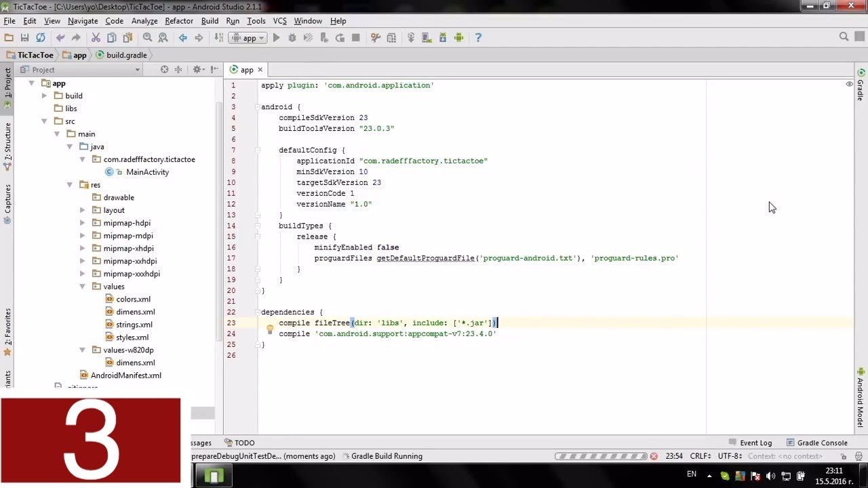Image resolution: width=868 pixels, height=488 pixels.
Task: Open the Build menu
Action: pyautogui.click(x=210, y=21)
